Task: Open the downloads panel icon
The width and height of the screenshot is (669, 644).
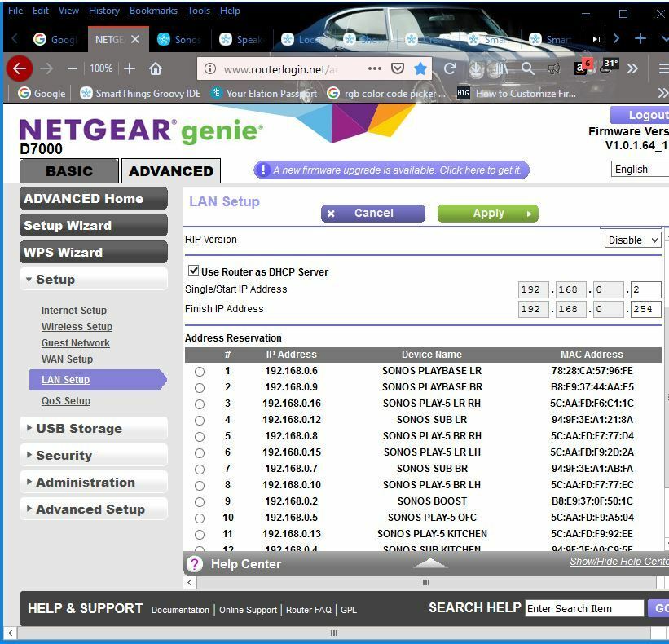Action: tap(476, 68)
